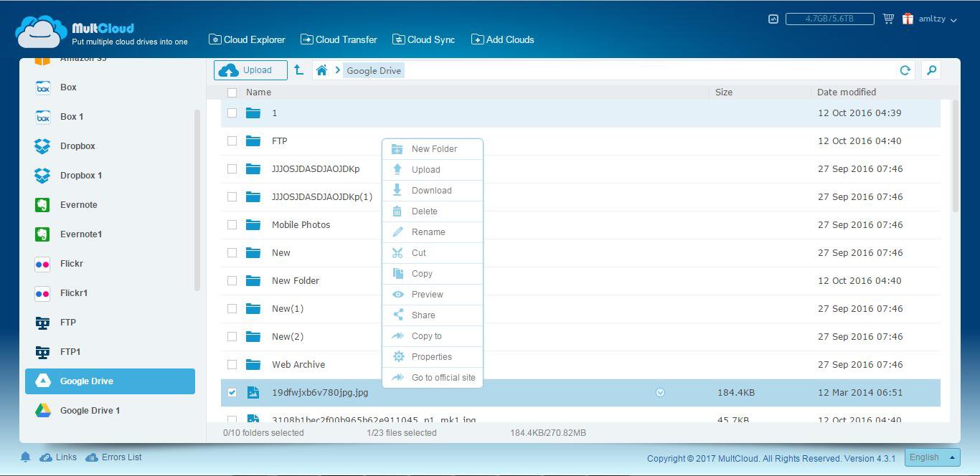Viewport: 980px width, 476px height.
Task: Open the Cloud Transfer tab
Action: (339, 39)
